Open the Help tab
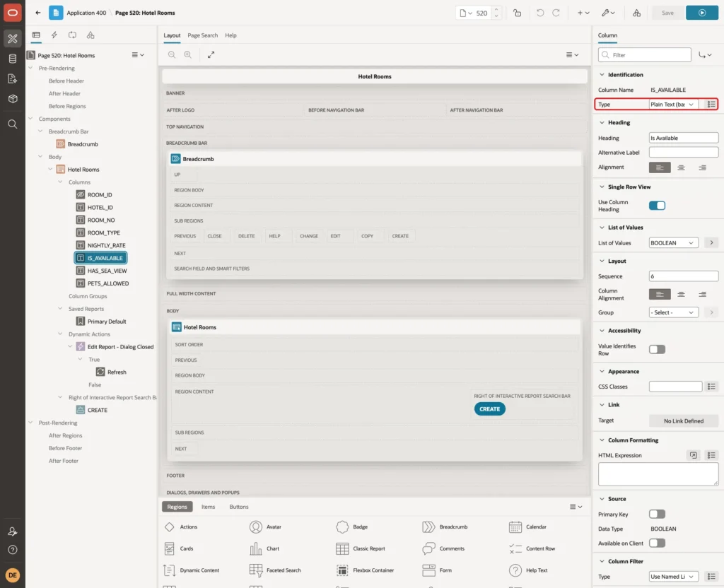 pyautogui.click(x=230, y=35)
